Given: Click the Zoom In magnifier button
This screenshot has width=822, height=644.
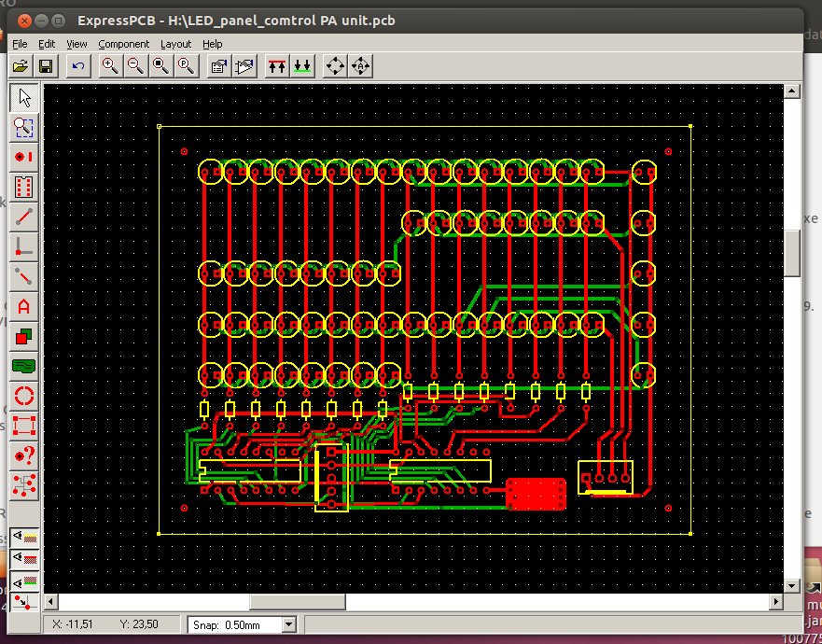Looking at the screenshot, I should tap(110, 65).
